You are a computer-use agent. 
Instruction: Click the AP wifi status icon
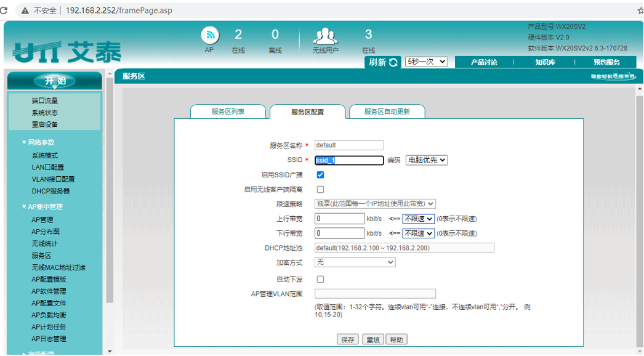click(x=210, y=35)
